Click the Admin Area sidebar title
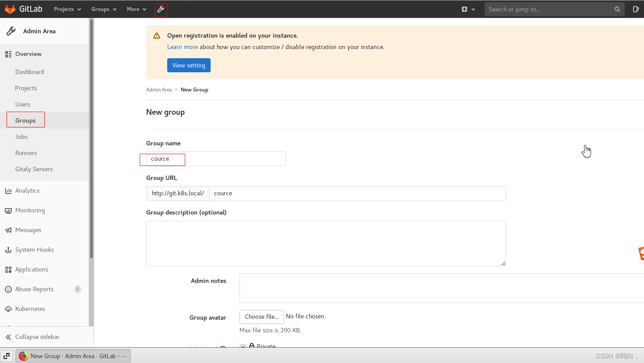Viewport: 644px width, 363px height. [x=39, y=31]
